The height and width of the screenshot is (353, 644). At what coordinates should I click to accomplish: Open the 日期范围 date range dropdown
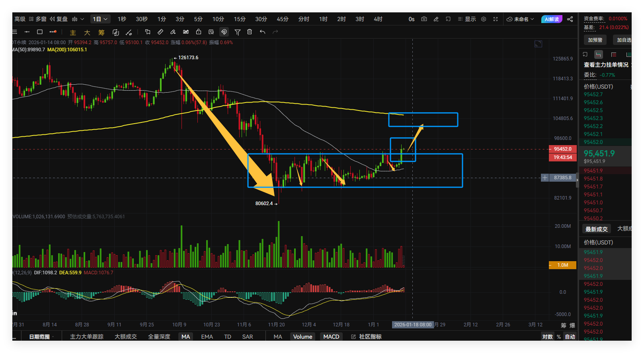[x=41, y=337]
